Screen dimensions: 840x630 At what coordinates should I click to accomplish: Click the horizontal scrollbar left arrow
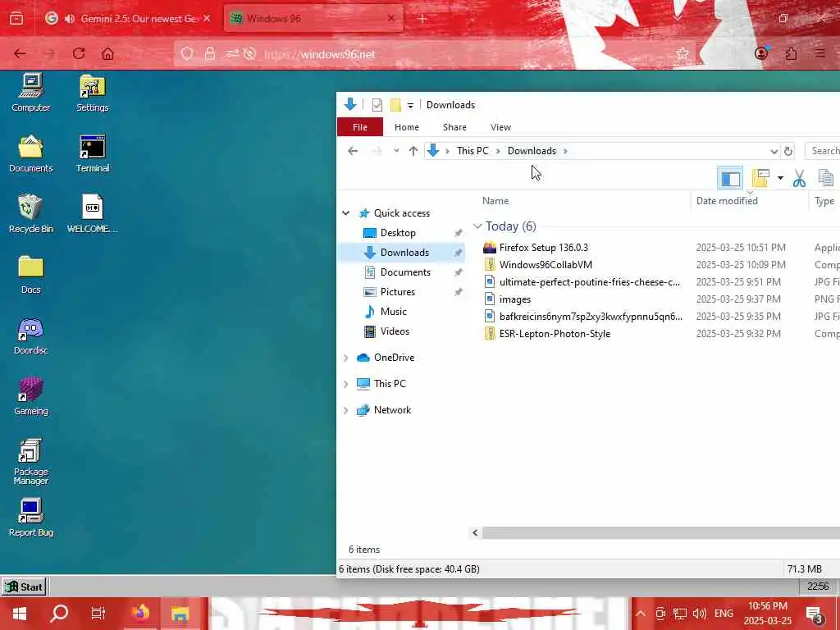tap(475, 532)
